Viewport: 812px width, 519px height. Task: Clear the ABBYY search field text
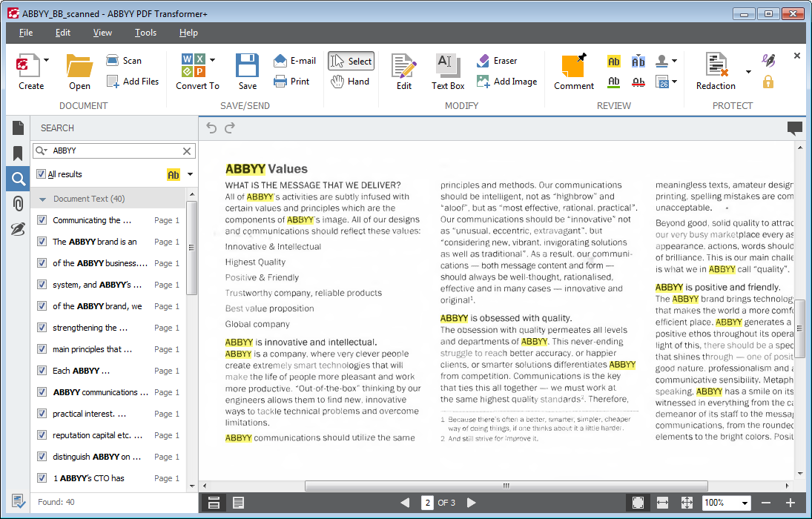click(x=187, y=151)
